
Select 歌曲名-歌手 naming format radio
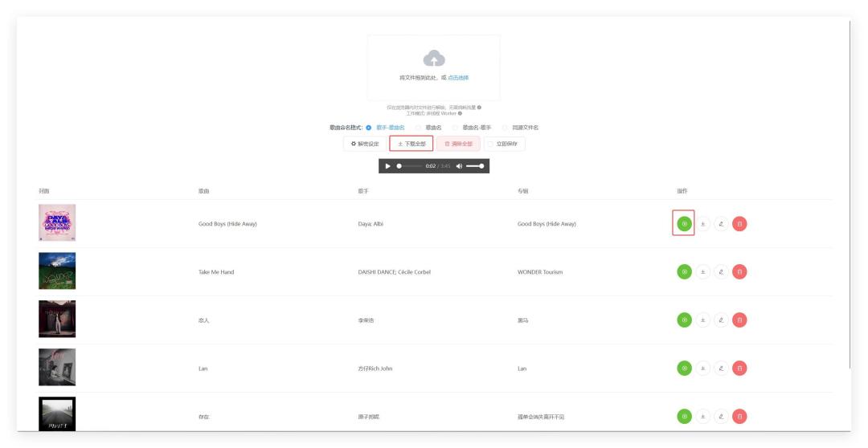455,128
